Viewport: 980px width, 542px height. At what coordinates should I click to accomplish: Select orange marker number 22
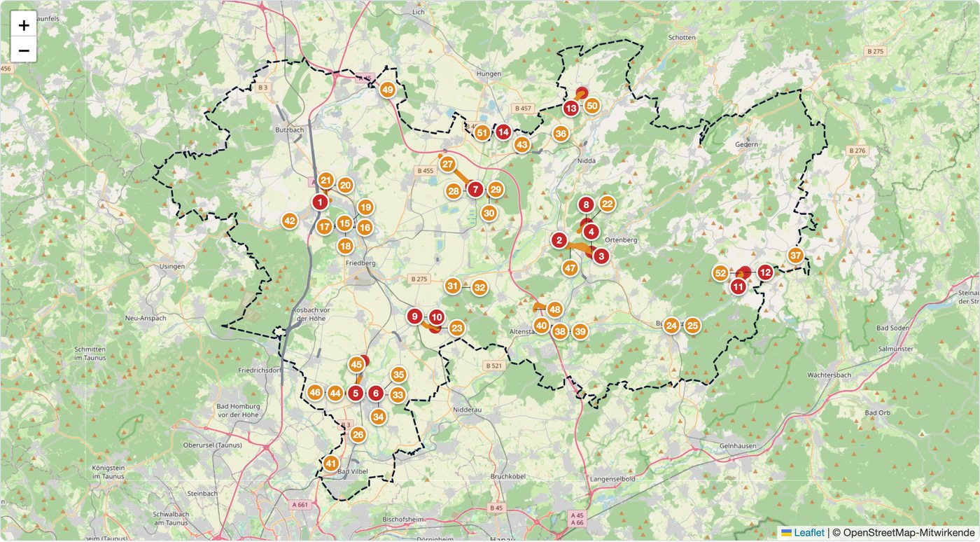(x=607, y=204)
